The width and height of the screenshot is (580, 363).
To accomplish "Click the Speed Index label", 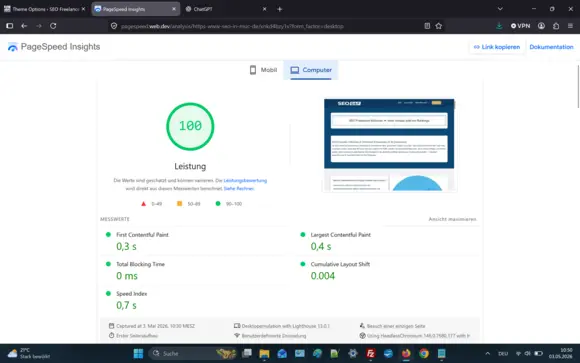I will (x=132, y=293).
